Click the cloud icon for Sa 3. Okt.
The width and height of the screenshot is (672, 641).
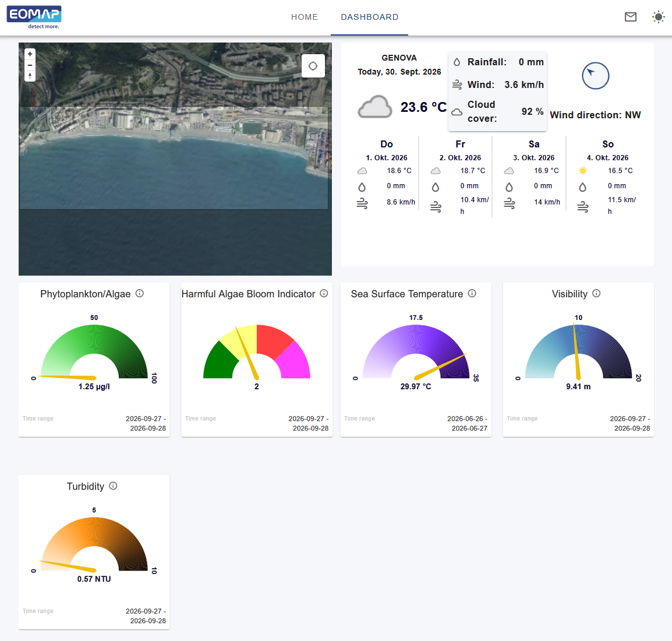509,171
